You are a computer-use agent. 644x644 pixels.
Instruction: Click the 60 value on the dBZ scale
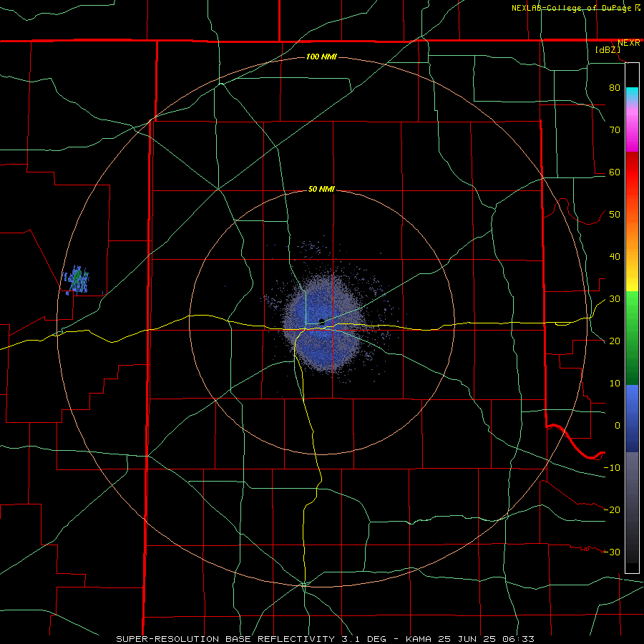coord(615,172)
